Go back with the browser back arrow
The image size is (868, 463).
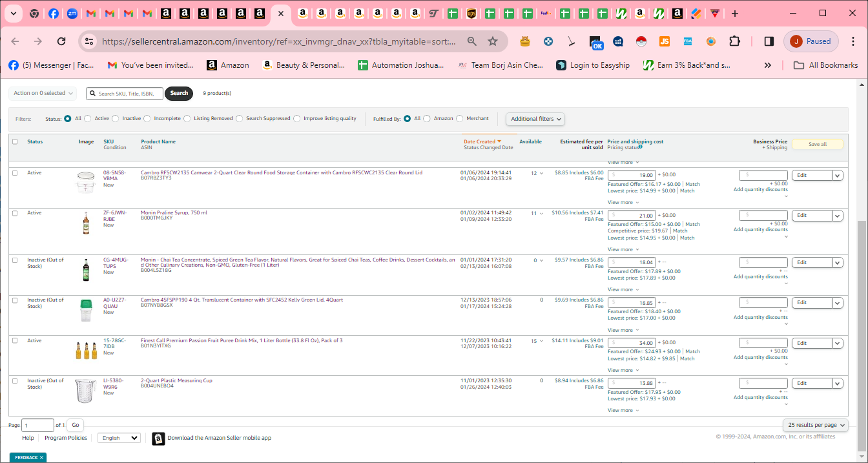click(x=15, y=41)
